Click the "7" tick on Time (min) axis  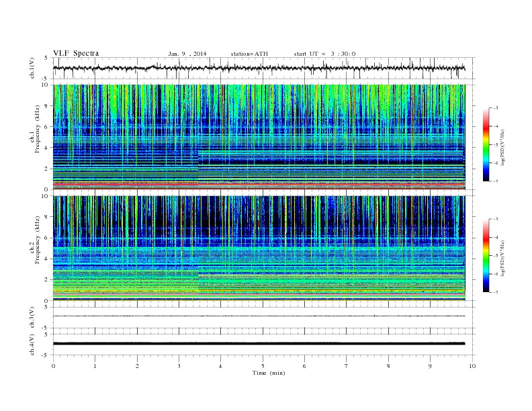(347, 366)
